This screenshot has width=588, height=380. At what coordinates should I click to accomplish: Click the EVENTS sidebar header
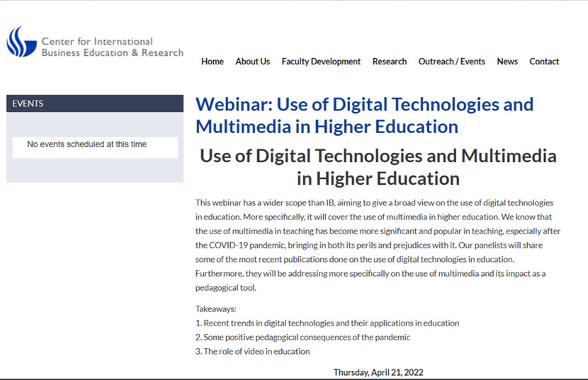95,103
